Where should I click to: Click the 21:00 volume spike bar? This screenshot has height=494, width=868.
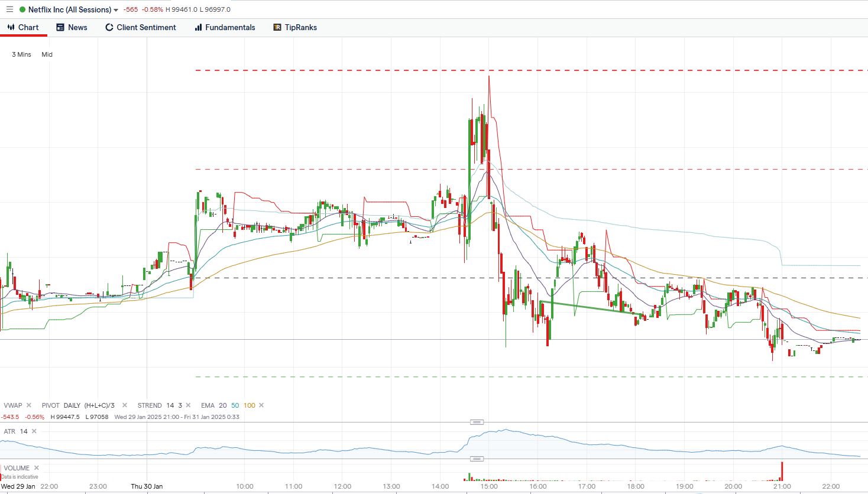(782, 472)
